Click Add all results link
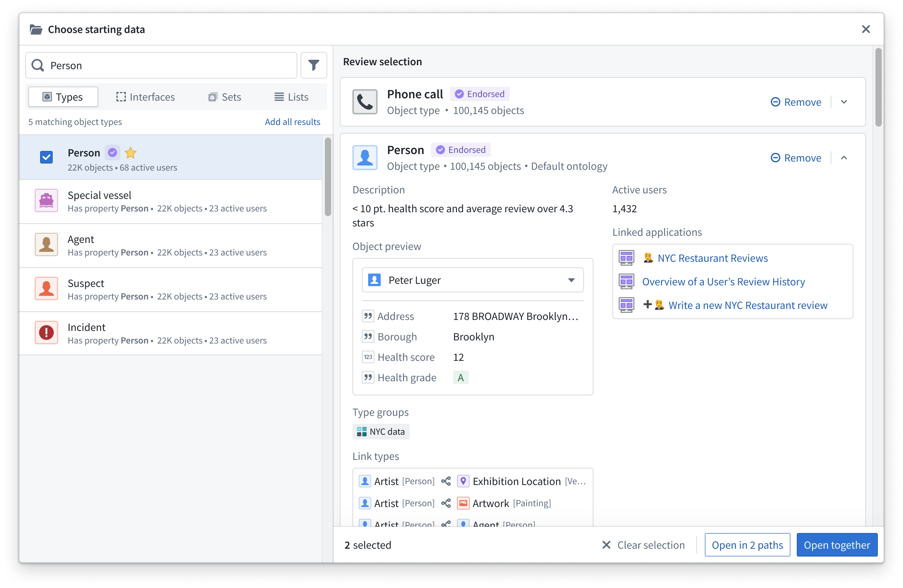 point(292,122)
